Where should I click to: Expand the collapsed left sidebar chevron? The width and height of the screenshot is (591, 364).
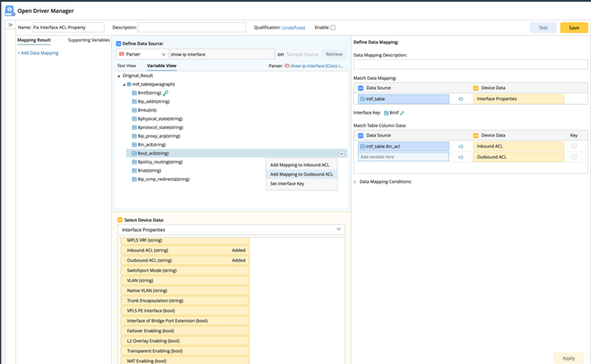tap(10, 25)
